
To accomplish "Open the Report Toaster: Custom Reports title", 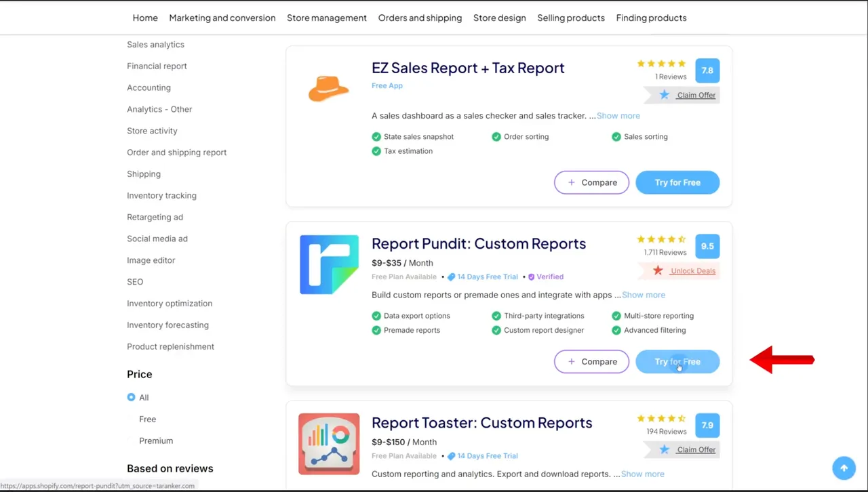I will click(482, 422).
